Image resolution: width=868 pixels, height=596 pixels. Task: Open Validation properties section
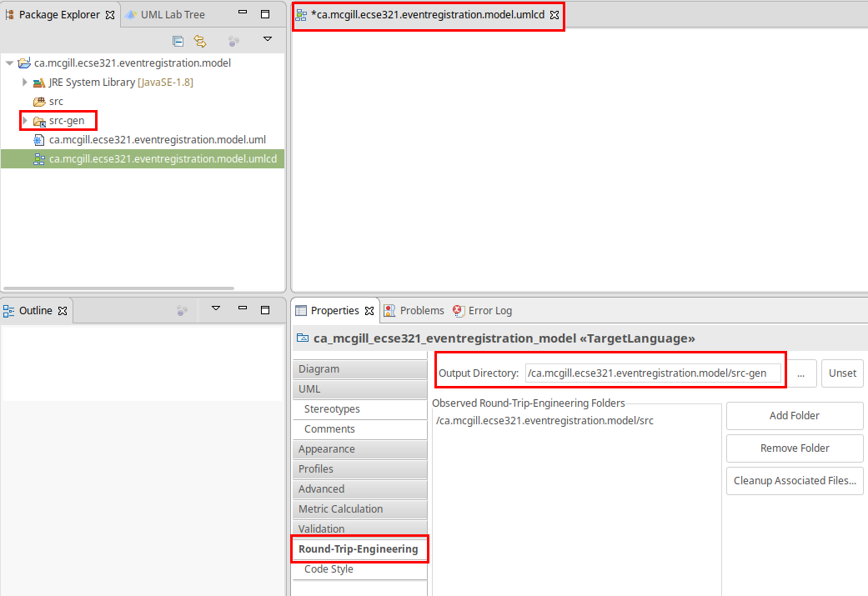tap(360, 528)
